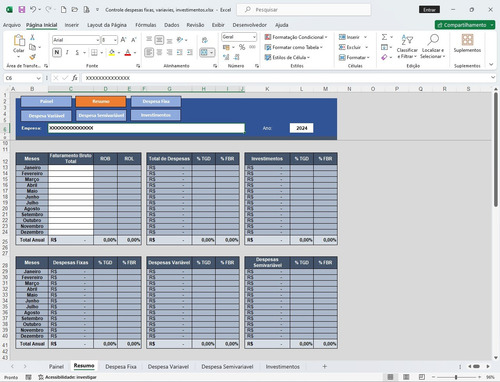Toggle align text right
500x382 pixels.
tap(170, 52)
